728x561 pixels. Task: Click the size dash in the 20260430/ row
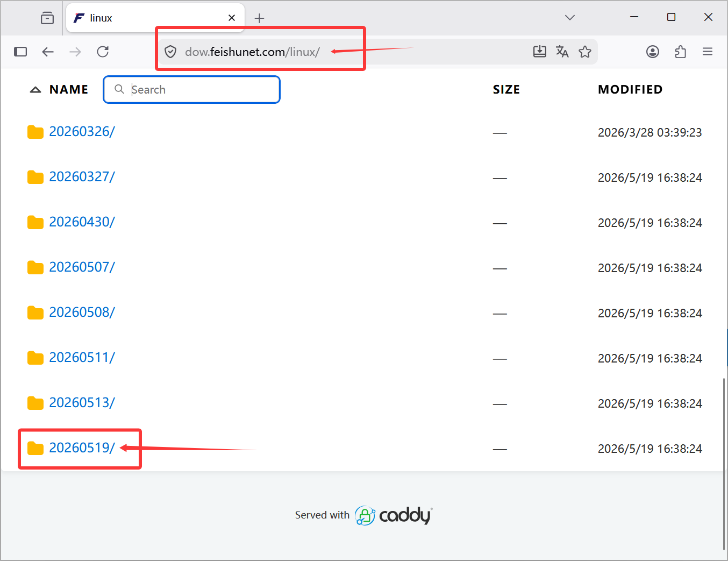pos(500,223)
